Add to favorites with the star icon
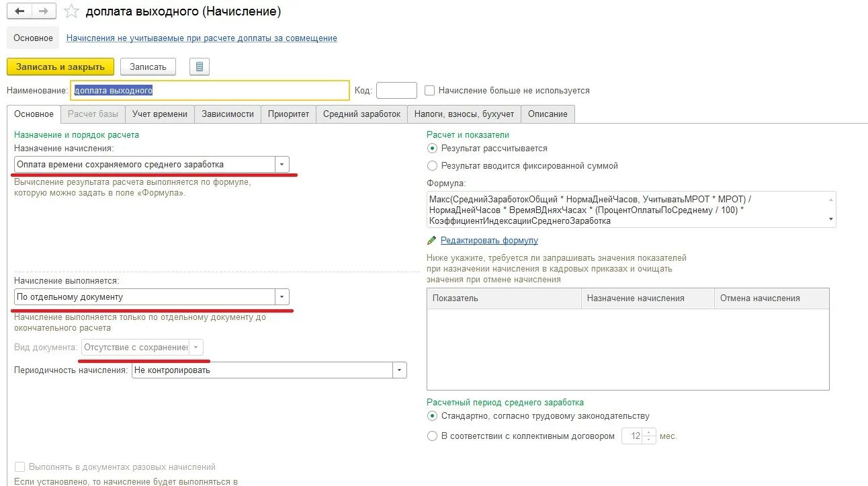Viewport: 868px width, 486px height. [x=71, y=11]
